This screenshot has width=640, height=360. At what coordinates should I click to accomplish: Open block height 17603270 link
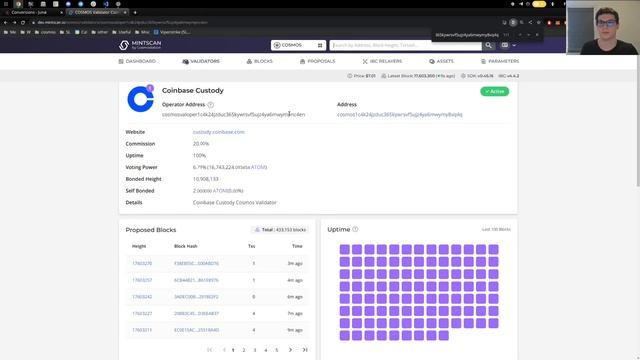click(x=142, y=264)
